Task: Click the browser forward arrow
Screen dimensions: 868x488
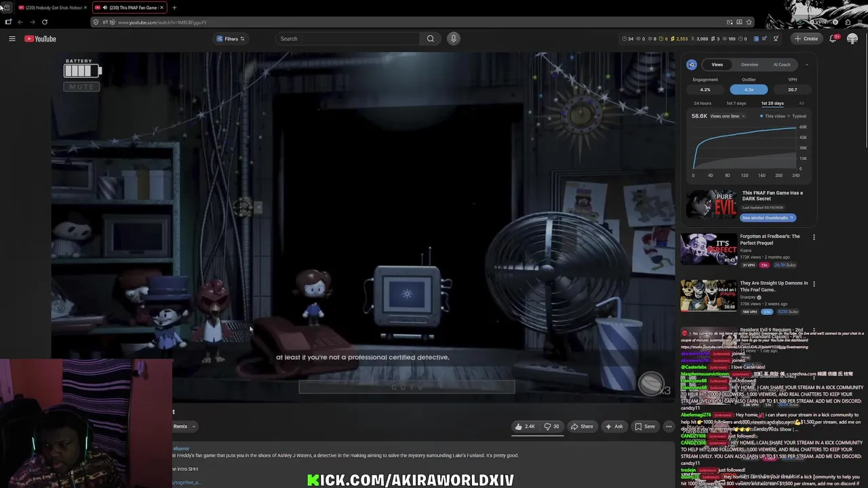Action: coord(32,22)
